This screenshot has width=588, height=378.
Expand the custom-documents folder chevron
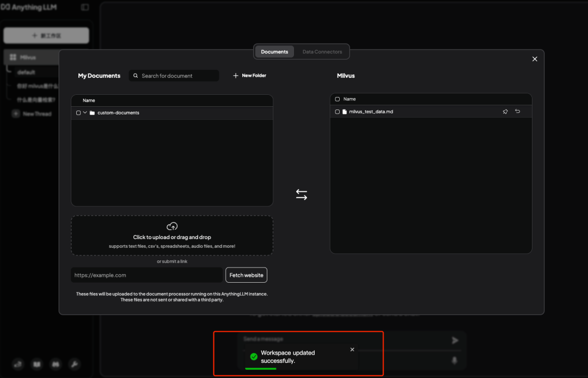(85, 113)
